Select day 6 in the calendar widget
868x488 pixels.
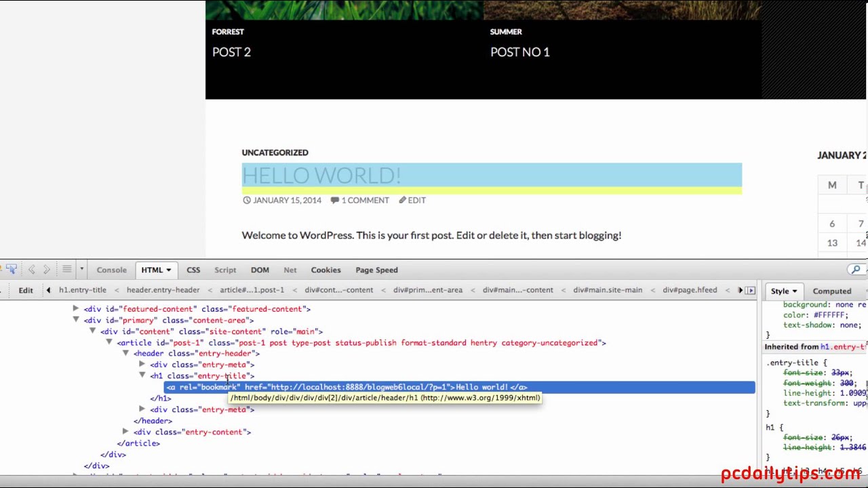pos(832,224)
